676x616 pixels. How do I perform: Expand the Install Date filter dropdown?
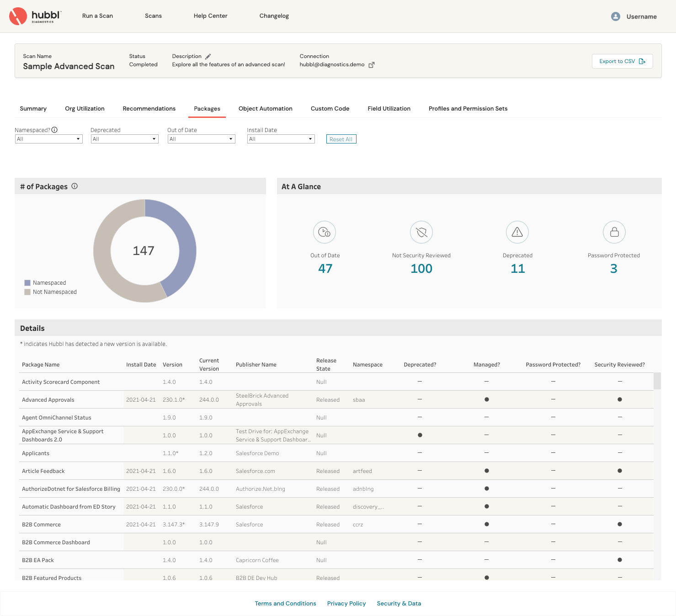281,139
